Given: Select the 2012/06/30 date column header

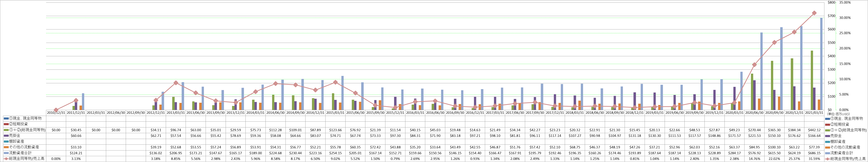Looking at the screenshot, I should 116,113.
